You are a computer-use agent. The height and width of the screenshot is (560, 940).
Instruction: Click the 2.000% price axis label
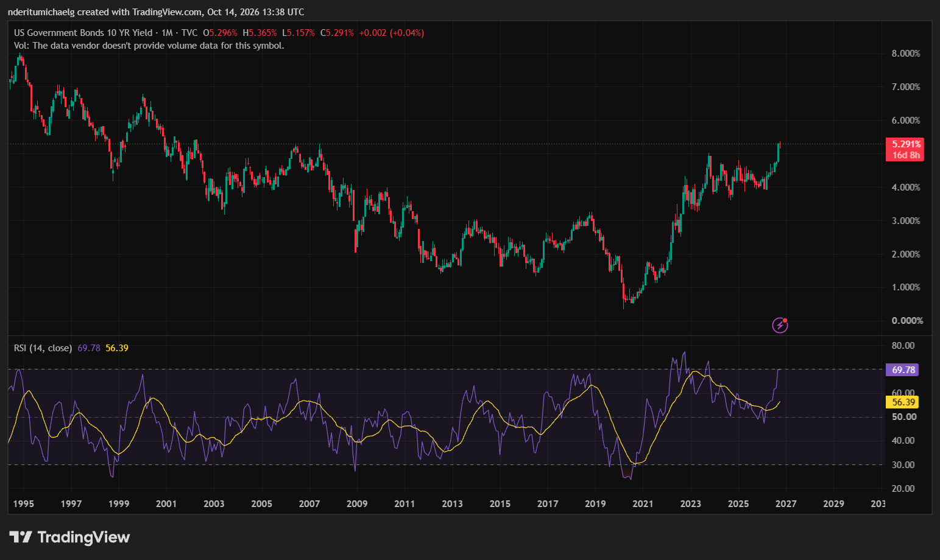tap(906, 254)
